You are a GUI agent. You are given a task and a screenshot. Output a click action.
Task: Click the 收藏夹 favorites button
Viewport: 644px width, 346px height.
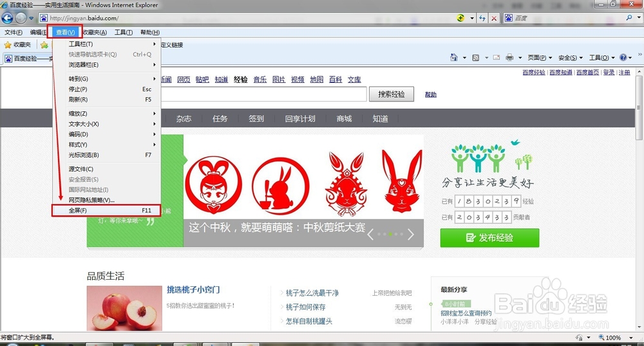click(x=17, y=44)
